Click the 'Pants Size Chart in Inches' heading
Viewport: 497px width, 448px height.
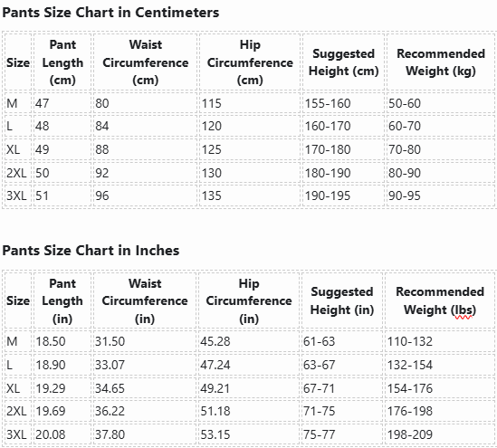[91, 251]
